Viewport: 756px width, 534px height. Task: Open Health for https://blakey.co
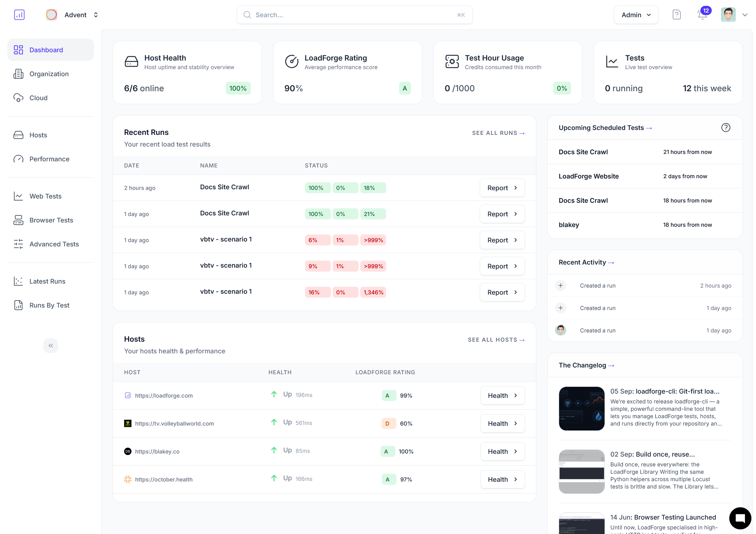point(502,451)
